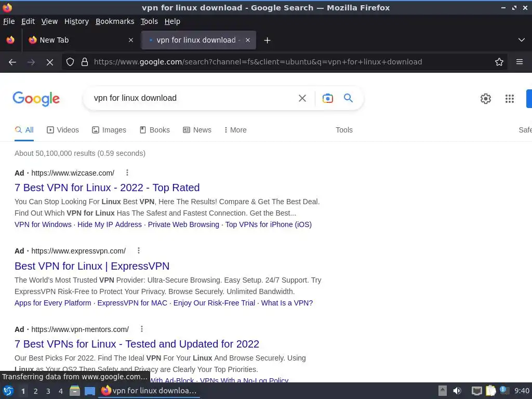Open the Firefox hamburger menu

tap(519, 62)
